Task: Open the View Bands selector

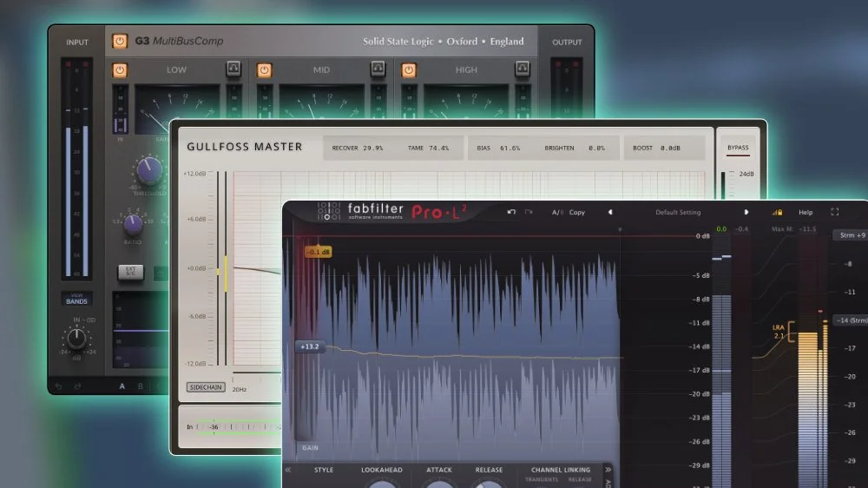Action: (76, 299)
